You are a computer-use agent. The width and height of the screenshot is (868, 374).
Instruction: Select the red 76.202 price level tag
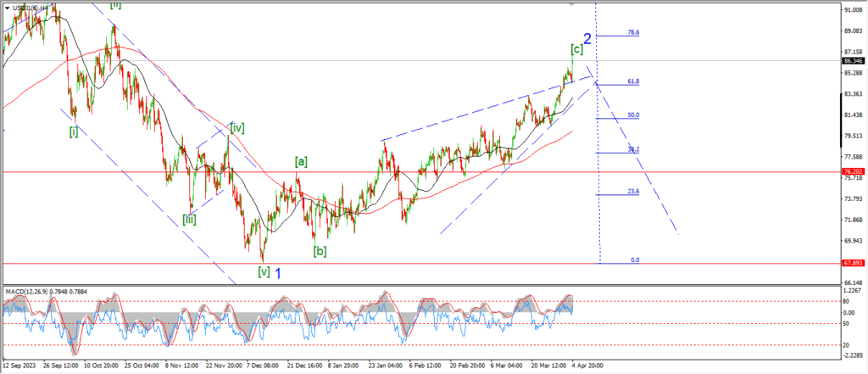[853, 172]
